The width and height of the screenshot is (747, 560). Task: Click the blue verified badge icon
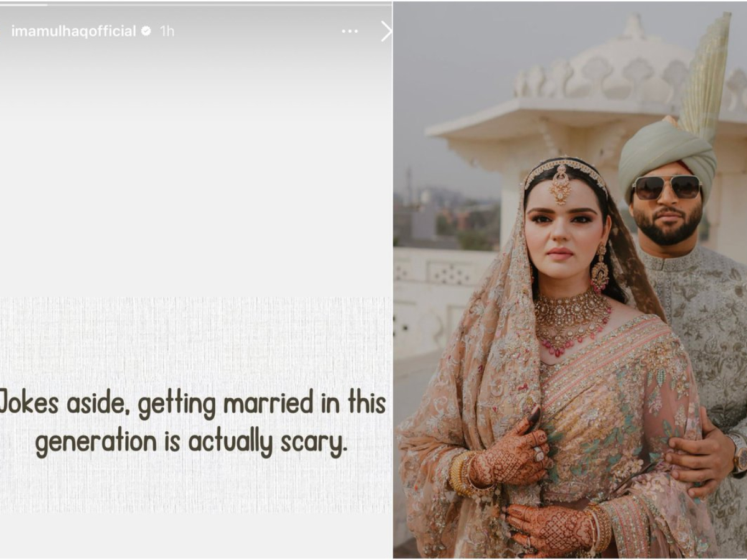click(146, 31)
